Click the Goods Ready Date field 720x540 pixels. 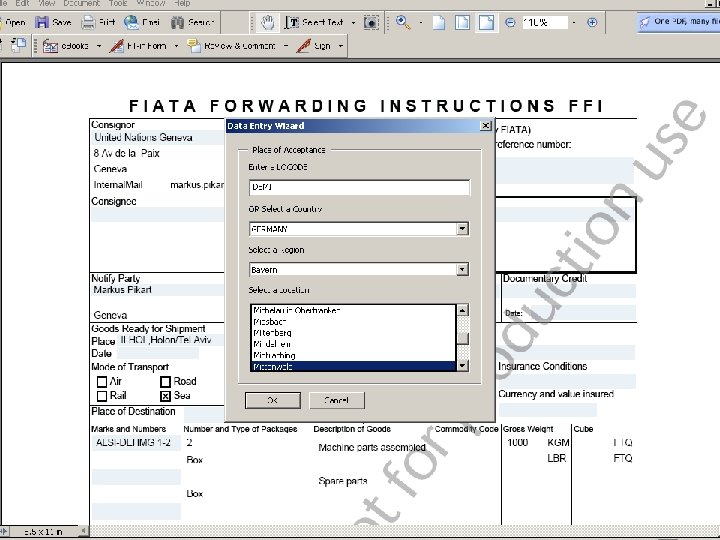(158, 353)
